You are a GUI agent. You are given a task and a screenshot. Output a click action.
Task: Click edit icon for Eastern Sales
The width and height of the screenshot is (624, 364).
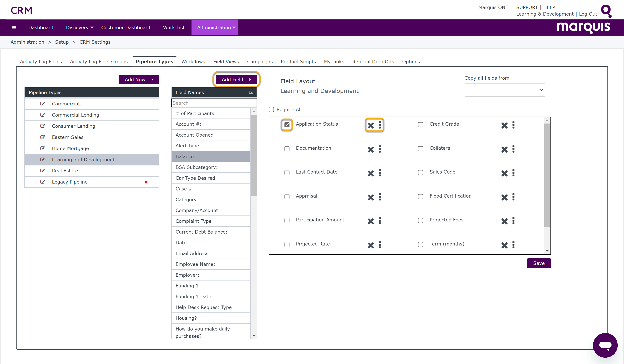point(43,137)
